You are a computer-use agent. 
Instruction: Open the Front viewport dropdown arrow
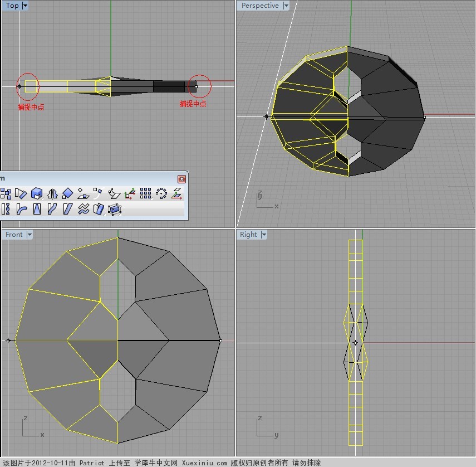30,235
